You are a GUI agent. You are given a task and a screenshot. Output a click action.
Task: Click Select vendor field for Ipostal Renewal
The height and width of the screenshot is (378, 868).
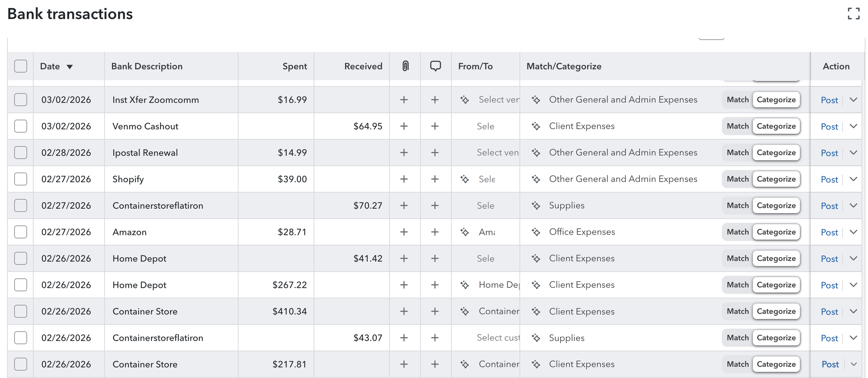pyautogui.click(x=497, y=153)
